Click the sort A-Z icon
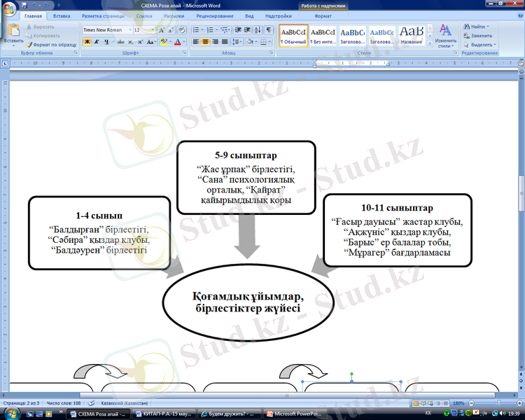The image size is (525, 420). 257,30
